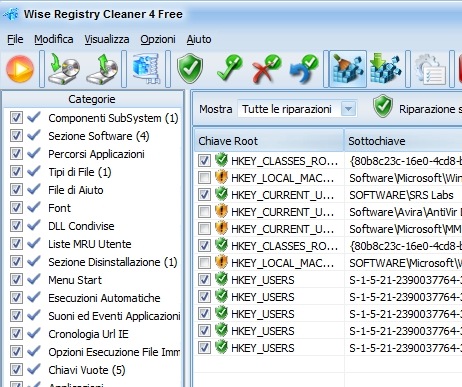This screenshot has width=462, height=387.
Task: Click blue checkmark next to DLL Condivise
Action: pyautogui.click(x=34, y=225)
